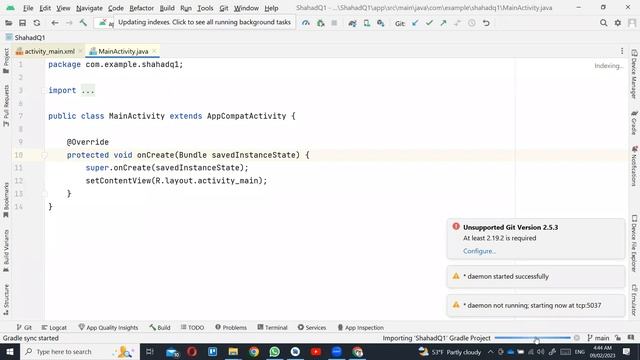This screenshot has height=360, width=640.
Task: Open Git branch main widget
Action: [x=598, y=338]
